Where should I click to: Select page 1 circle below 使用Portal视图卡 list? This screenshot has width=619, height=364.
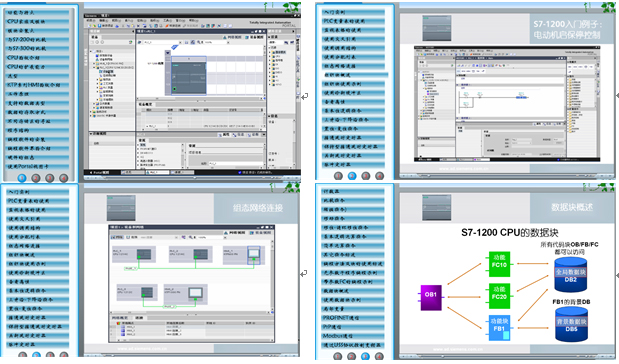[22, 178]
